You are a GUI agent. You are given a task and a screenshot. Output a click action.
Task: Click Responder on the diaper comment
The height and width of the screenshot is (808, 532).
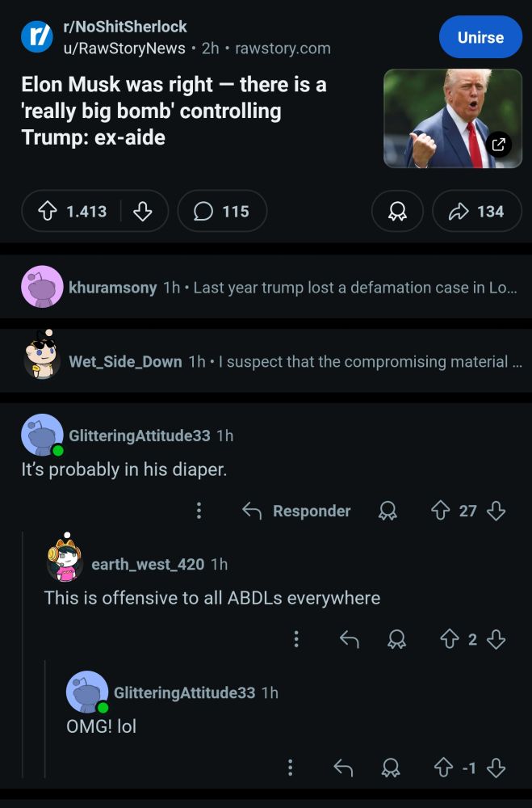[x=296, y=511]
